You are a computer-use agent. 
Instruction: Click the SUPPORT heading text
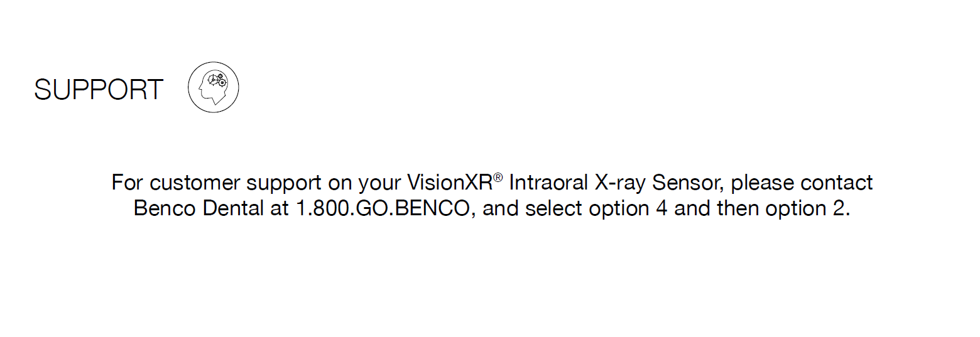[99, 90]
